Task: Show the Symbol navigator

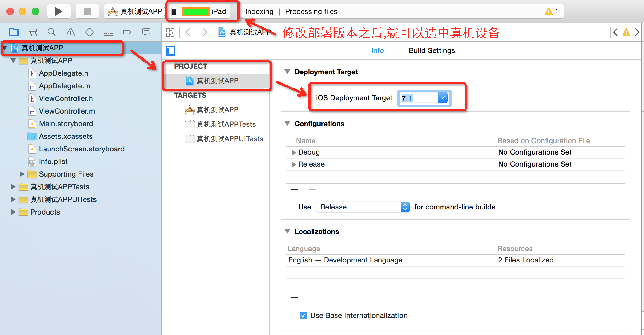Action: (33, 32)
